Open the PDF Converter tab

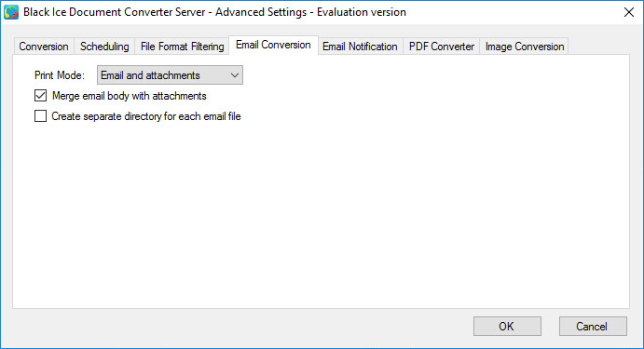442,47
